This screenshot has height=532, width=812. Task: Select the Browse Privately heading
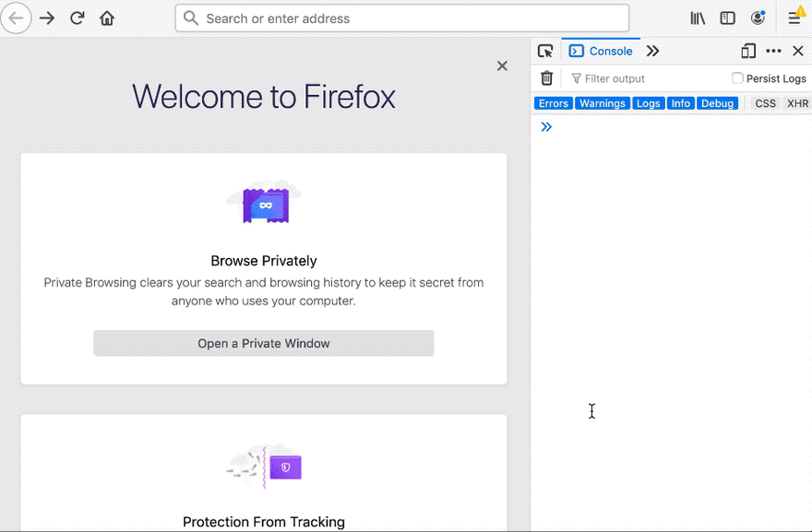click(264, 260)
